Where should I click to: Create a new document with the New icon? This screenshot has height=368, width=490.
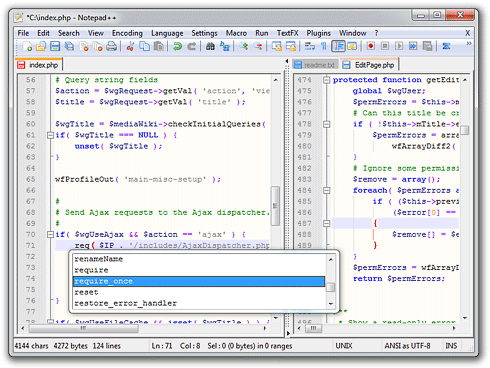tap(27, 46)
